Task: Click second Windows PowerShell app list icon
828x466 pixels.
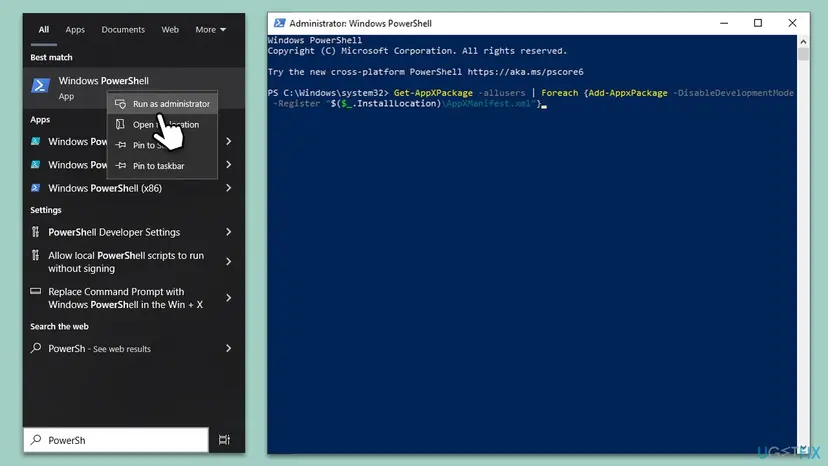Action: coord(35,165)
